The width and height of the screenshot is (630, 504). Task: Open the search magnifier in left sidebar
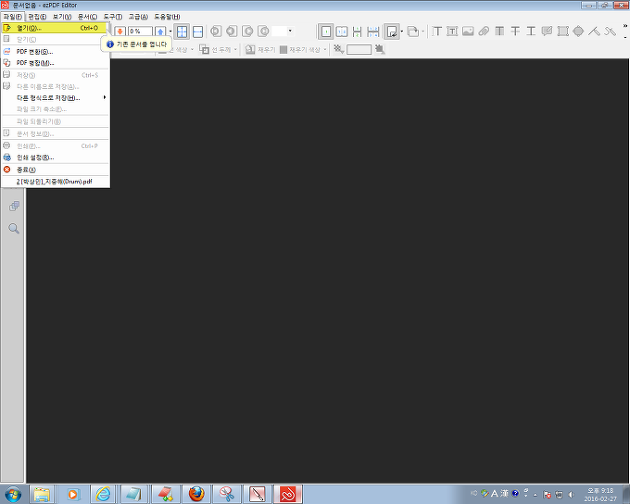(14, 228)
